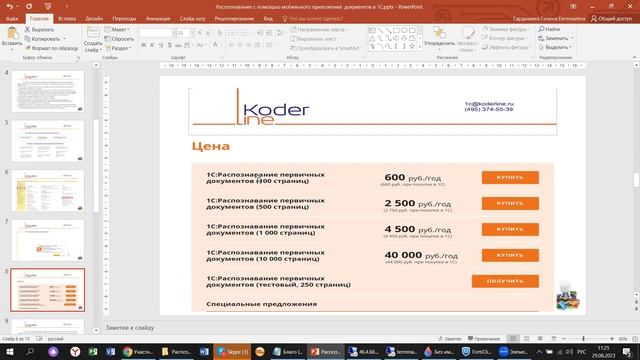Open Yandex browser from the taskbar
Image resolution: width=640 pixels, height=360 pixels.
click(75, 351)
